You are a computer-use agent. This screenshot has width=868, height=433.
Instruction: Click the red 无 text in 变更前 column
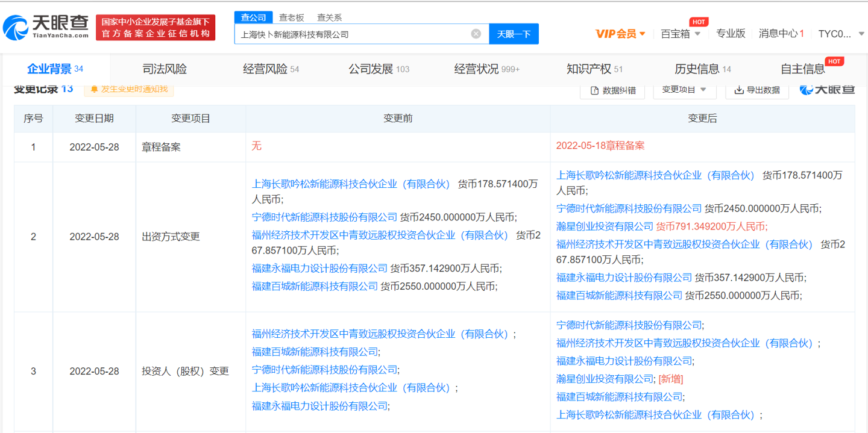click(257, 146)
